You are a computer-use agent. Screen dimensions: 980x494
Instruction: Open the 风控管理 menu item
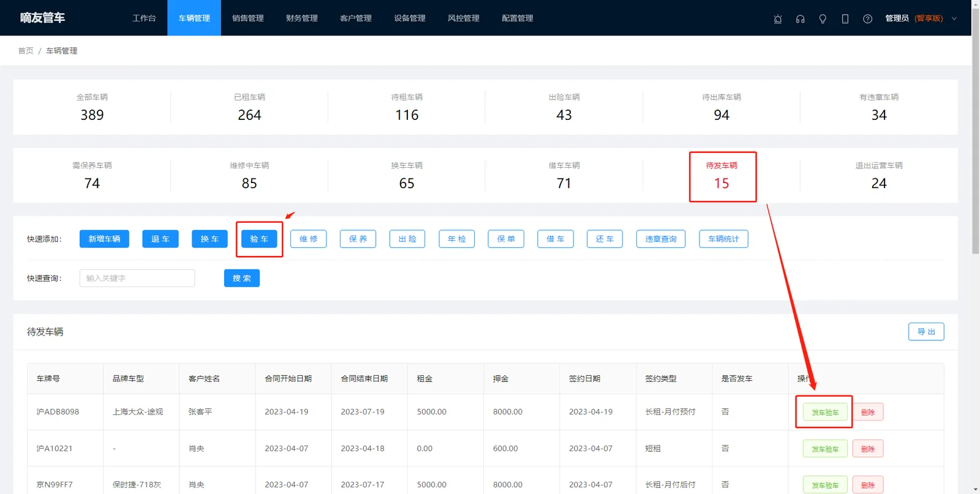464,18
